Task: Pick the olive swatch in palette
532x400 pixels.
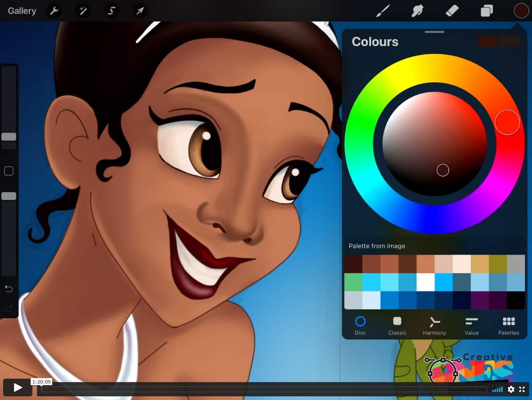Action: click(498, 264)
